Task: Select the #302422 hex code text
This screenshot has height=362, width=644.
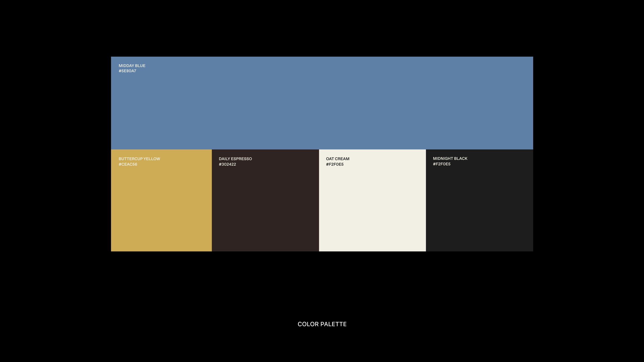Action: click(227, 164)
